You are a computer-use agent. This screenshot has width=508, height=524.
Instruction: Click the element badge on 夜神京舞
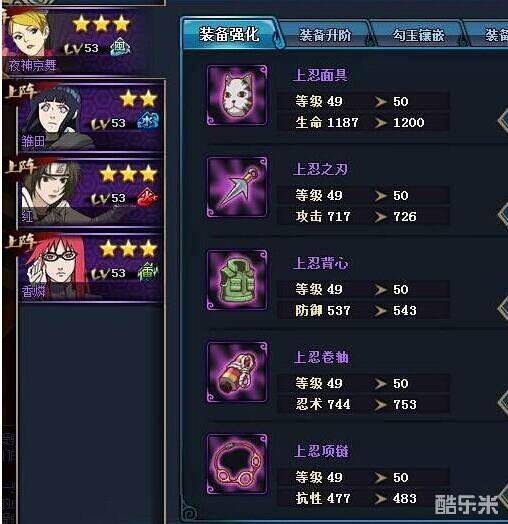[x=120, y=46]
